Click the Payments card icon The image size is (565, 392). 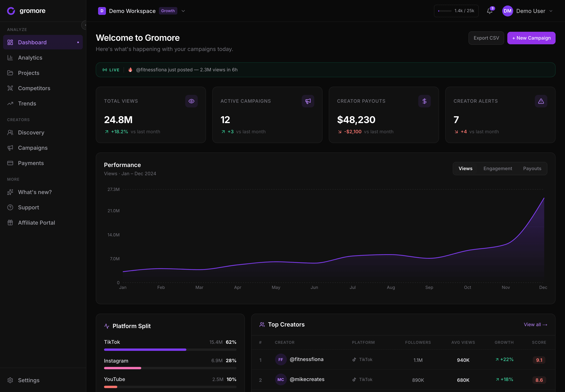pos(10,163)
